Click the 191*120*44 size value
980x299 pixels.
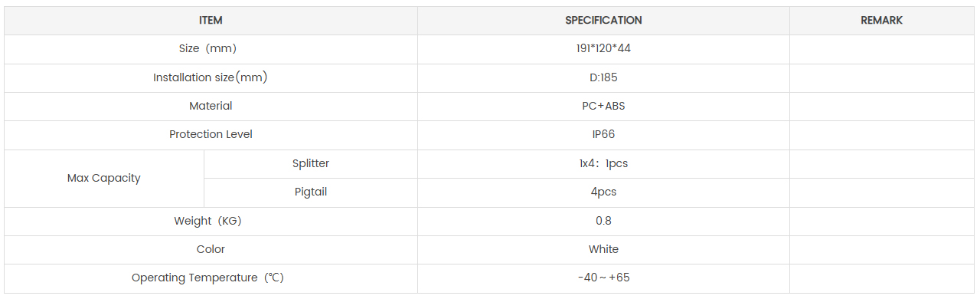point(603,48)
